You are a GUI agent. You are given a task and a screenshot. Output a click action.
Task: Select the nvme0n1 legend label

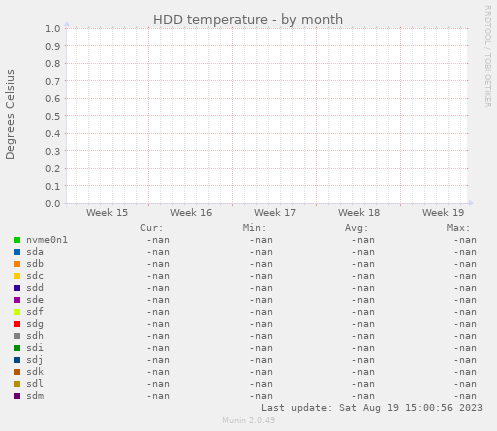click(47, 240)
